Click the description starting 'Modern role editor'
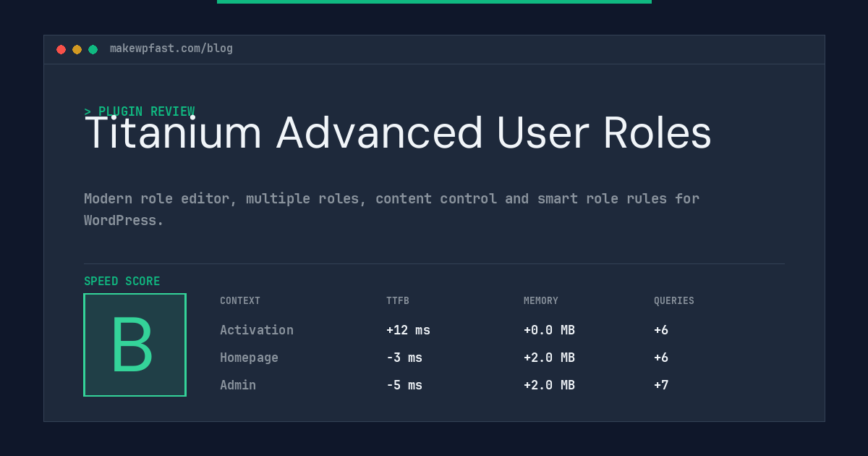The width and height of the screenshot is (868, 456). tap(391, 209)
